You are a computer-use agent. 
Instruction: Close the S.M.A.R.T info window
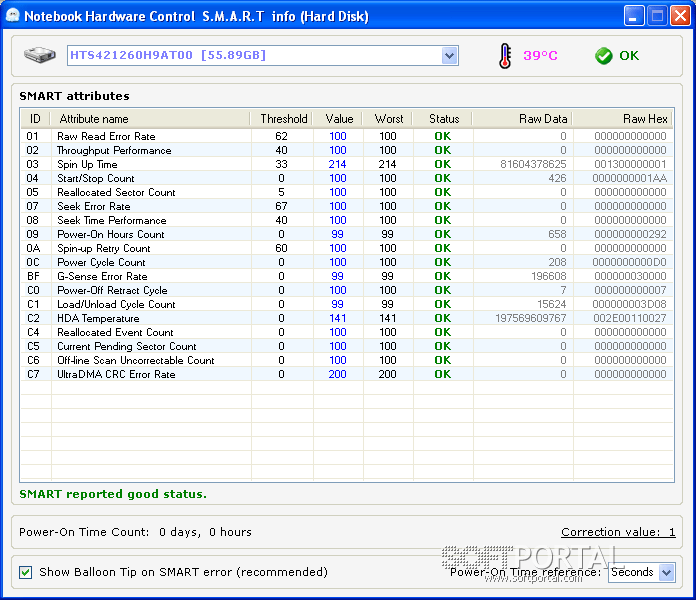(x=680, y=16)
